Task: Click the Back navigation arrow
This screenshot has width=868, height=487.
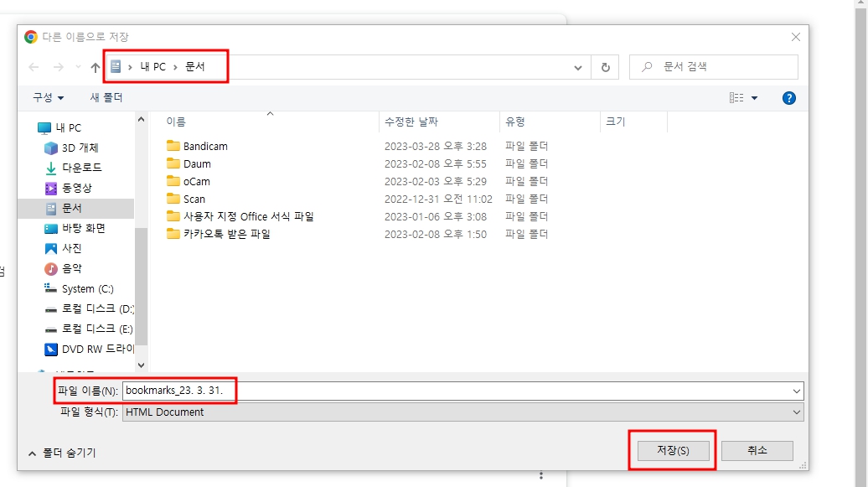Action: [34, 67]
